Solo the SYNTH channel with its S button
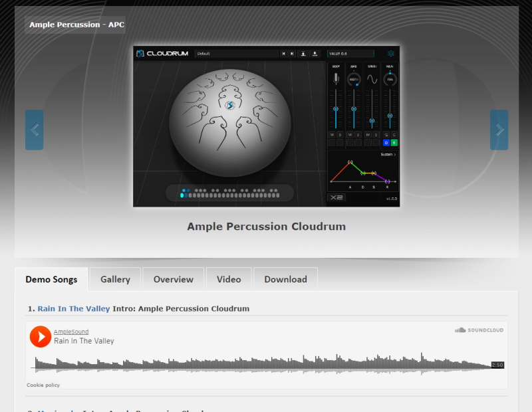The width and height of the screenshot is (532, 412). point(376,135)
